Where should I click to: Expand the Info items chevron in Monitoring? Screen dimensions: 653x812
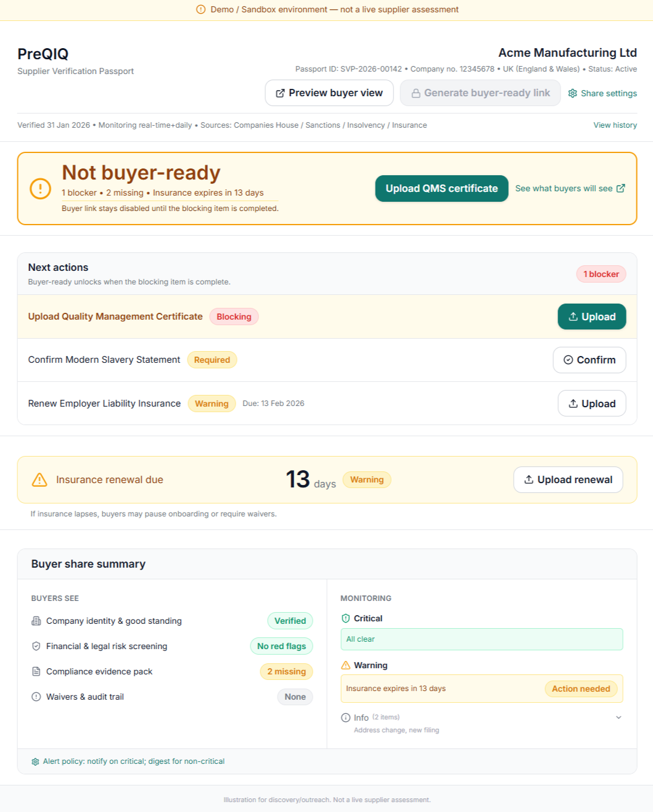pos(618,718)
